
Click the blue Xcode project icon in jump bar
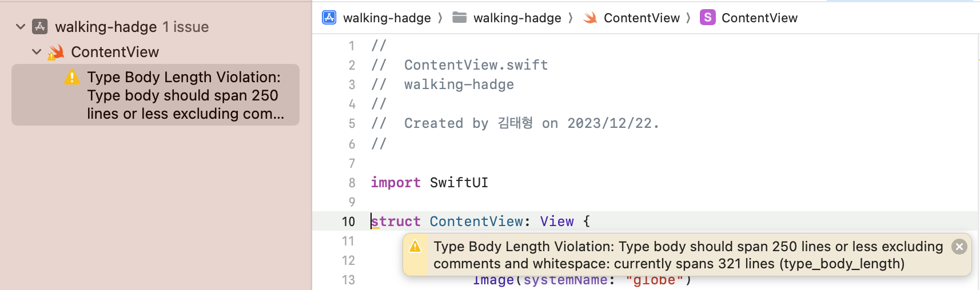tap(329, 18)
